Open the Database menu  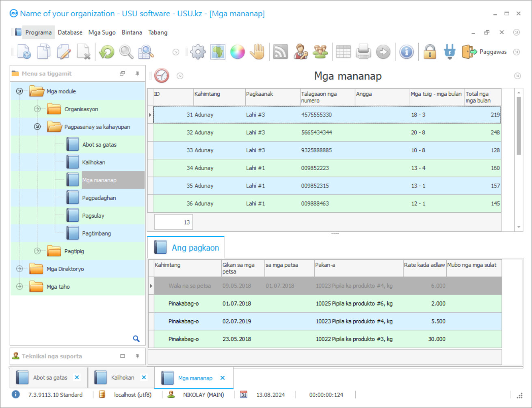coord(70,32)
